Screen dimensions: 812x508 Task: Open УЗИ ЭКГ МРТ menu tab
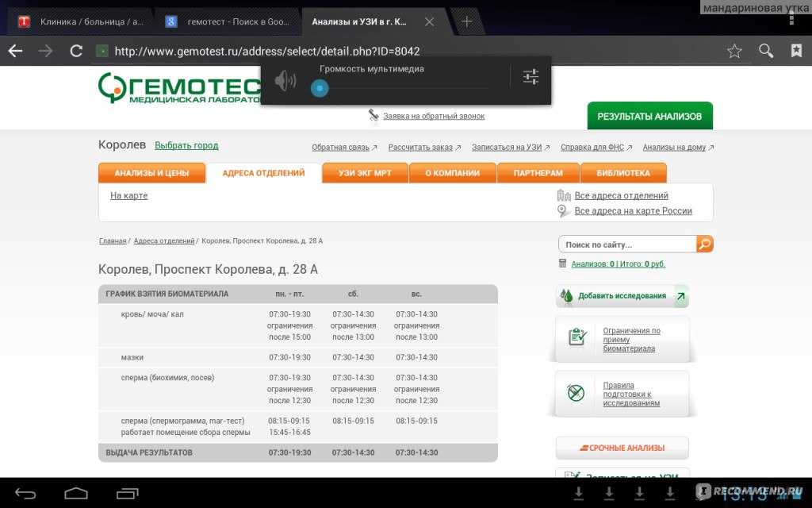365,173
